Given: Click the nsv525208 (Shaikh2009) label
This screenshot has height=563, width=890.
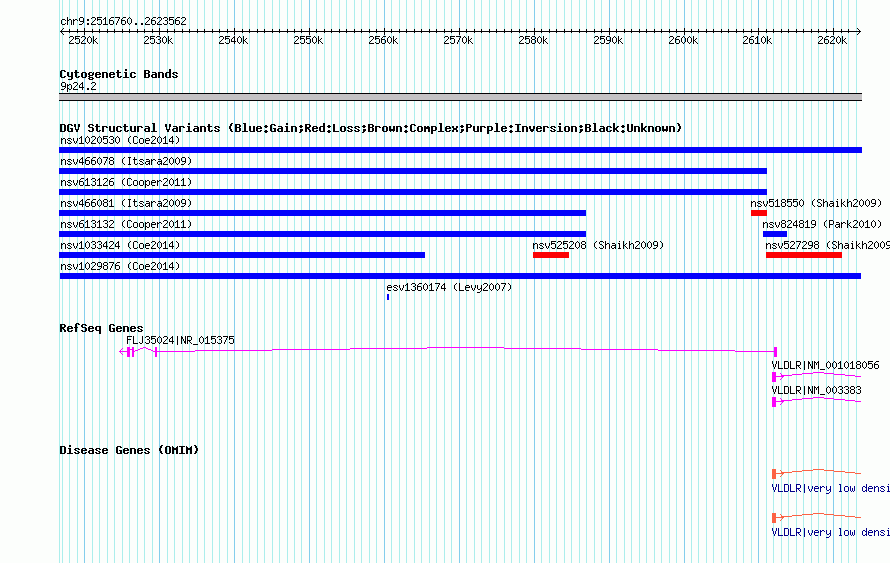Looking at the screenshot, I should pos(598,245).
